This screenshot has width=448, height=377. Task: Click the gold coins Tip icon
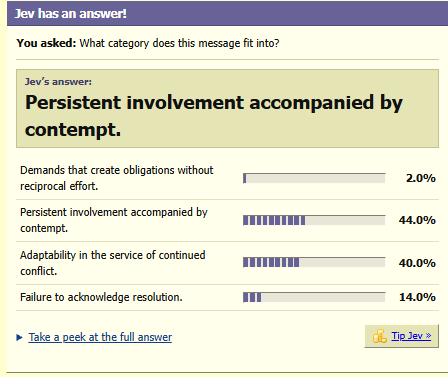[379, 336]
